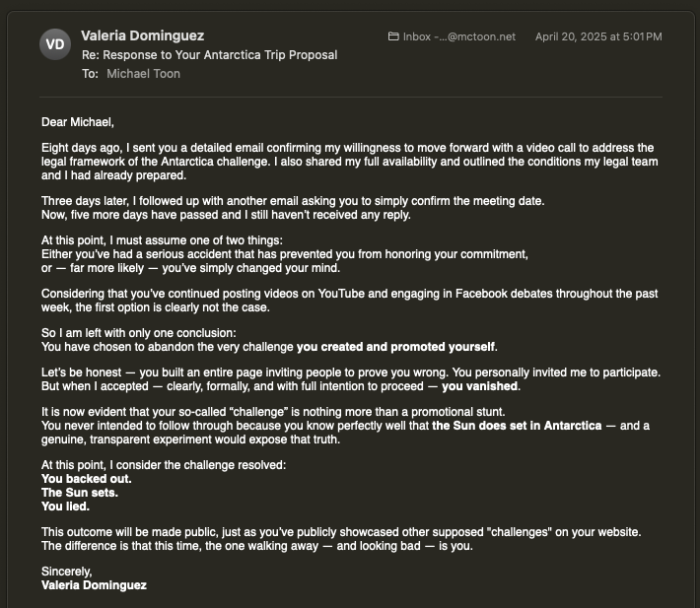The image size is (700, 608).
Task: Click the line starting "Three days later"
Action: (x=292, y=201)
